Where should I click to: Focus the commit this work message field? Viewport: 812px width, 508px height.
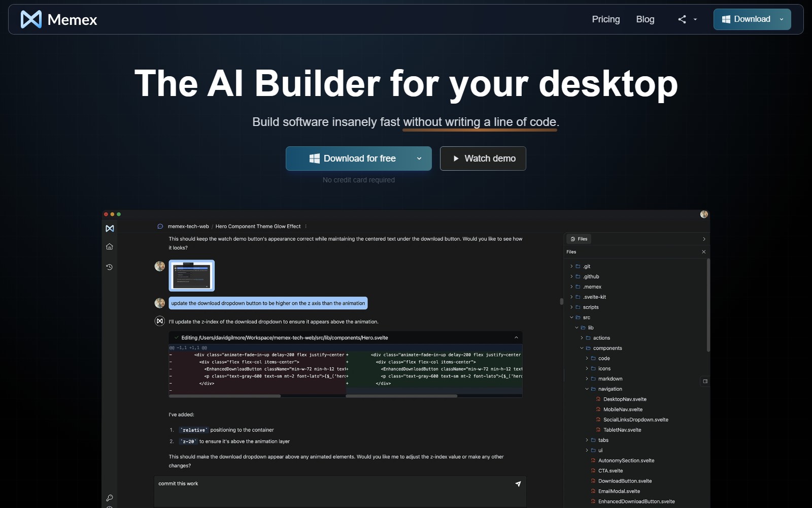point(340,491)
